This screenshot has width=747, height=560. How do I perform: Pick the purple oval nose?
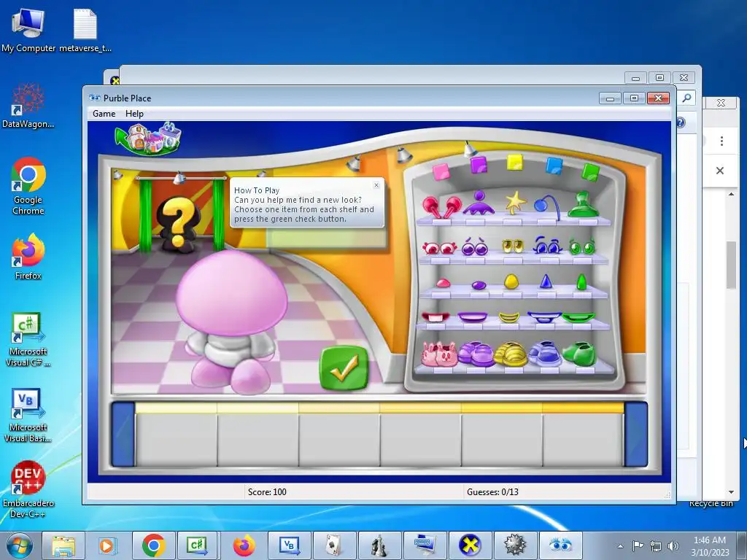(x=479, y=285)
